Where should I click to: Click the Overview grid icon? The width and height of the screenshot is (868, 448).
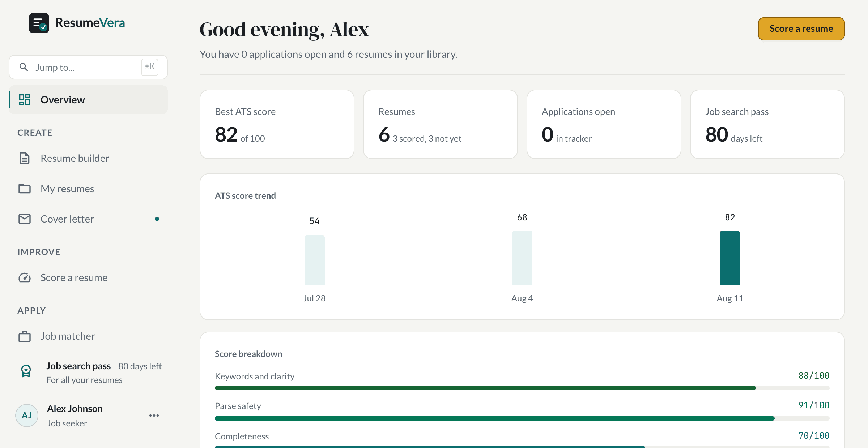click(x=25, y=100)
